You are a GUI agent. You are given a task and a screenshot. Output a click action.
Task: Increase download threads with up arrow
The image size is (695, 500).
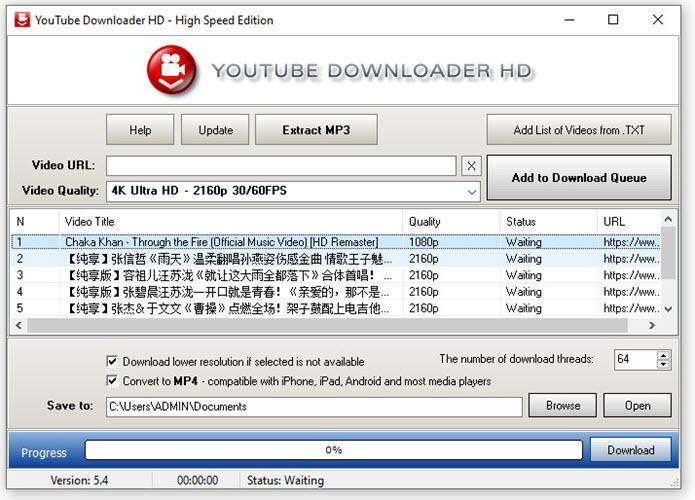663,355
